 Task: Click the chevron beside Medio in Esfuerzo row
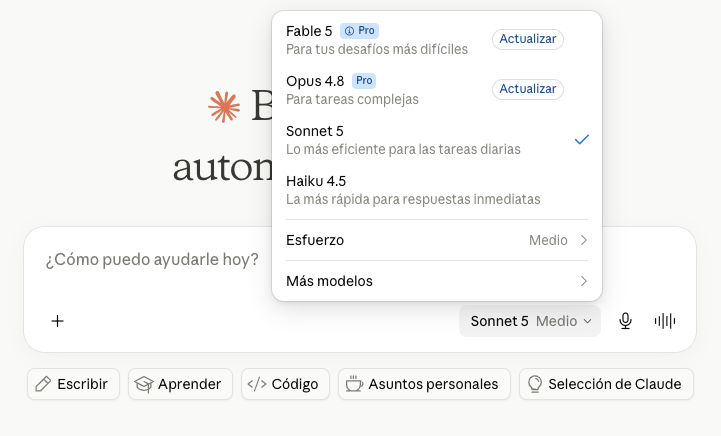pyautogui.click(x=584, y=240)
